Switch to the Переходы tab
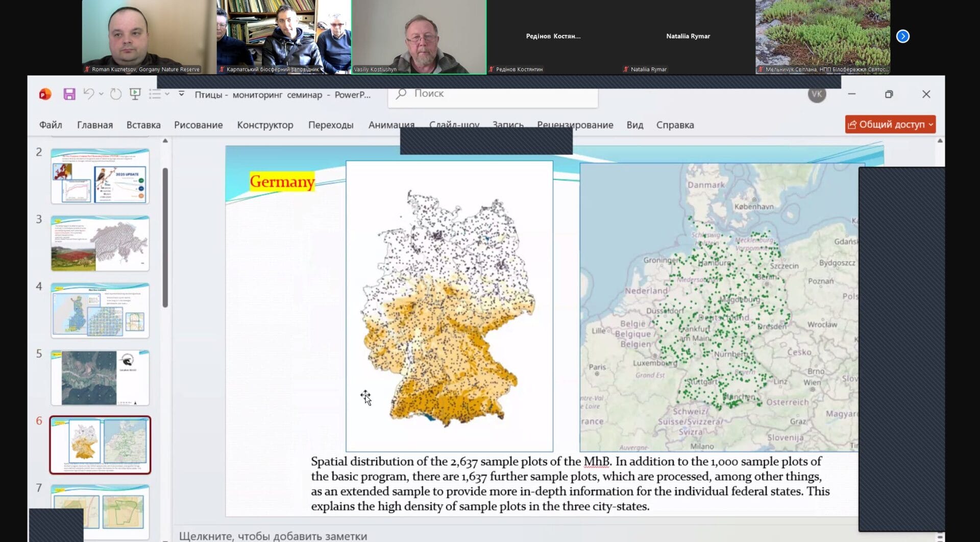Viewport: 980px width, 542px height. [x=331, y=125]
